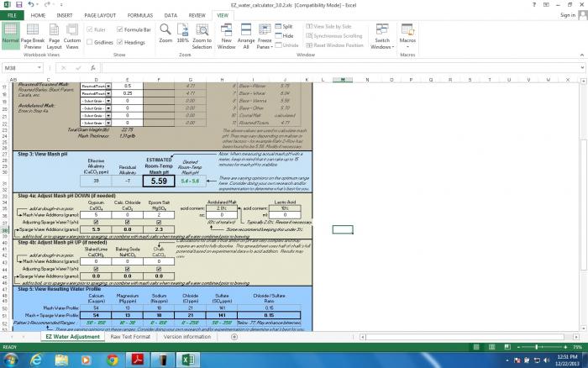Open the Version Information sheet tab

coord(187,337)
